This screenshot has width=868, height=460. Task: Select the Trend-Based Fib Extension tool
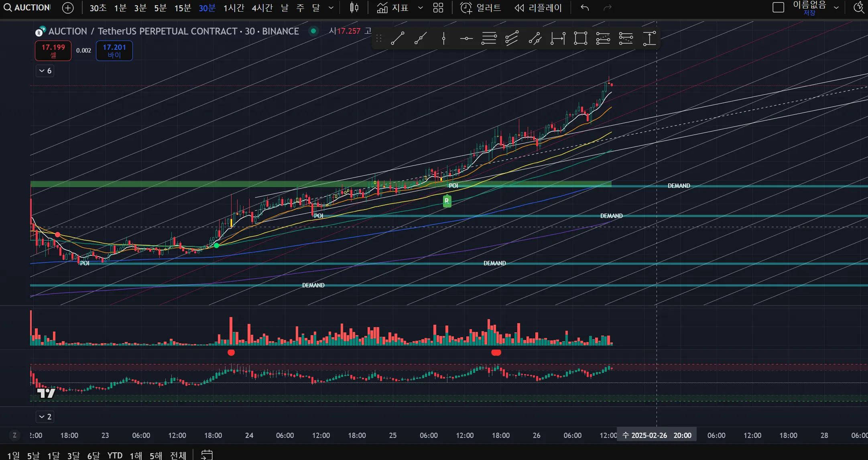[x=603, y=39]
